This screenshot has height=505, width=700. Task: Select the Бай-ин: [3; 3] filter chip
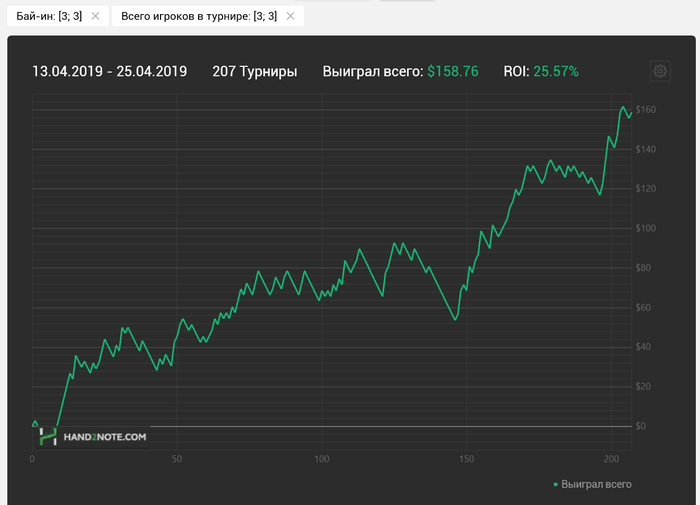[58, 16]
